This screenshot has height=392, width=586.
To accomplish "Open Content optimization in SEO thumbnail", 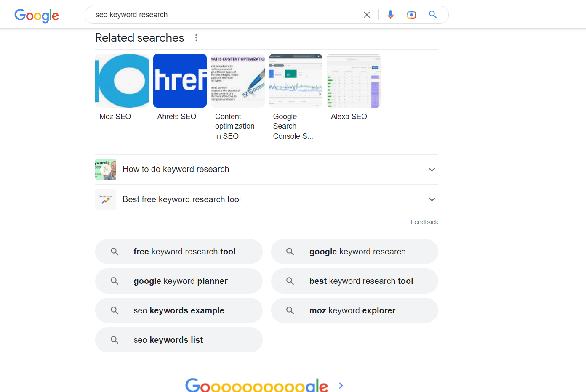I will coord(238,81).
